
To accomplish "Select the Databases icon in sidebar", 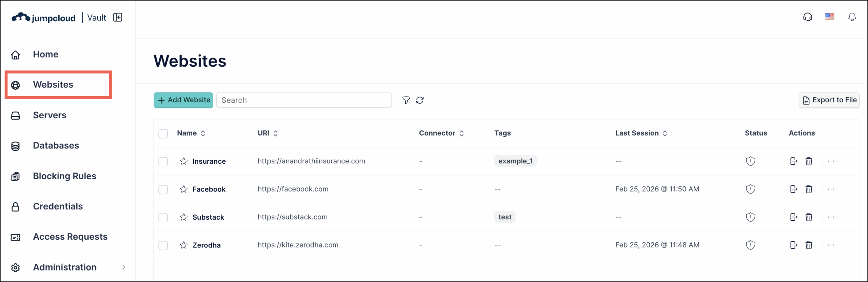I will point(16,145).
